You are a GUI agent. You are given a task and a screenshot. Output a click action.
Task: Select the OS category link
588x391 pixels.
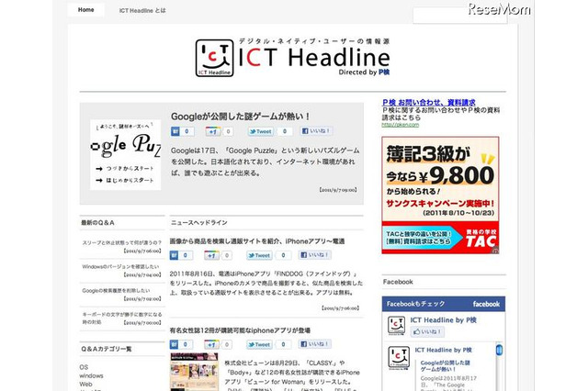coord(84,367)
